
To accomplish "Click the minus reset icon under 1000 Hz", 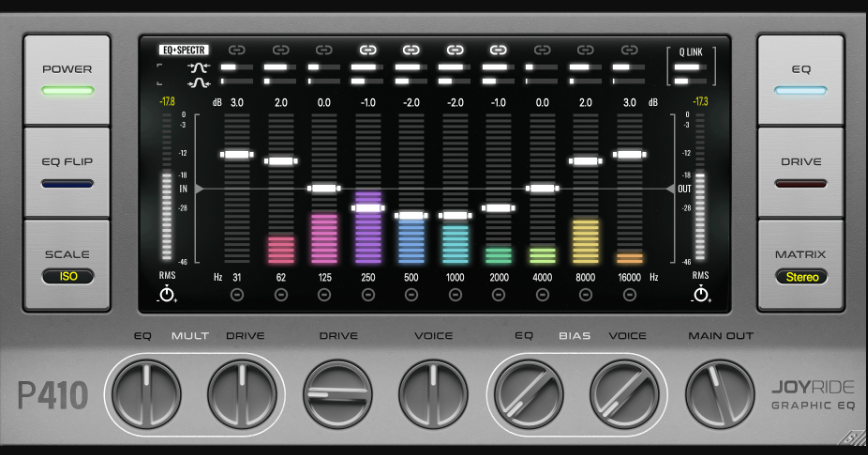I will 455,295.
